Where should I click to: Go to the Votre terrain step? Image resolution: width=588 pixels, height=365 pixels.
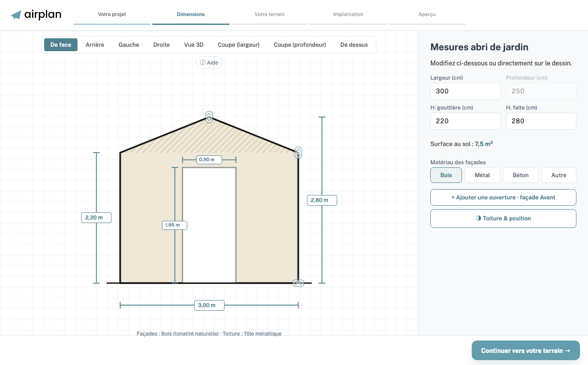point(269,15)
